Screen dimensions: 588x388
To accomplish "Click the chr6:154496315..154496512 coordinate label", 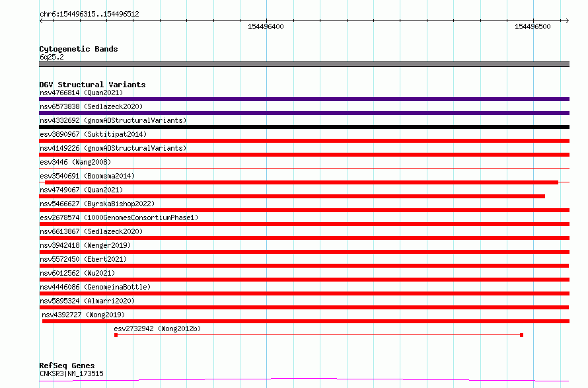I will click(x=89, y=14).
